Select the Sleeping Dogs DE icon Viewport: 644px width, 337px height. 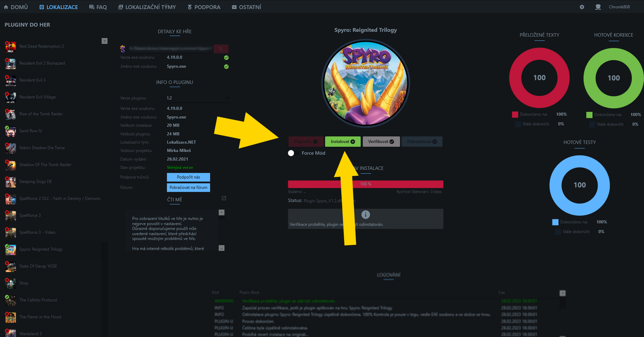10,182
